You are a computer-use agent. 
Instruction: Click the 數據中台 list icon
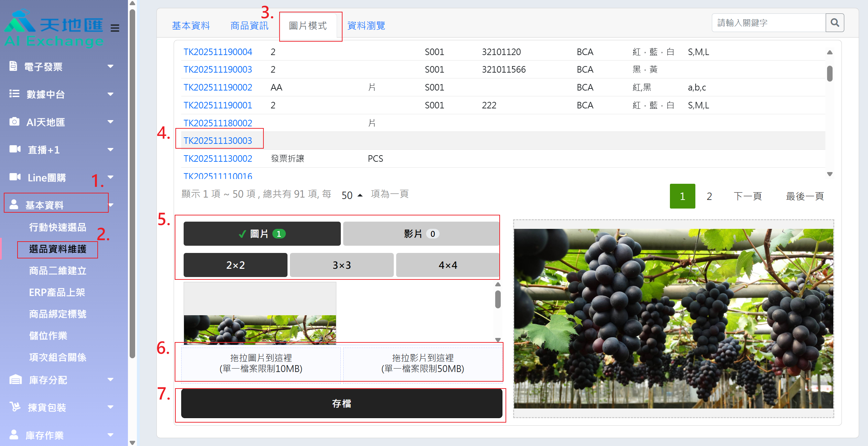click(14, 94)
